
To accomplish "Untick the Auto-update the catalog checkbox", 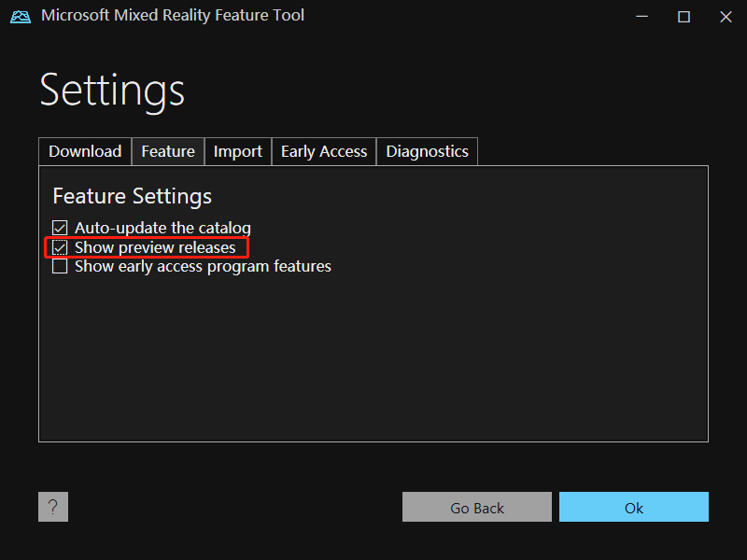I will pyautogui.click(x=60, y=228).
